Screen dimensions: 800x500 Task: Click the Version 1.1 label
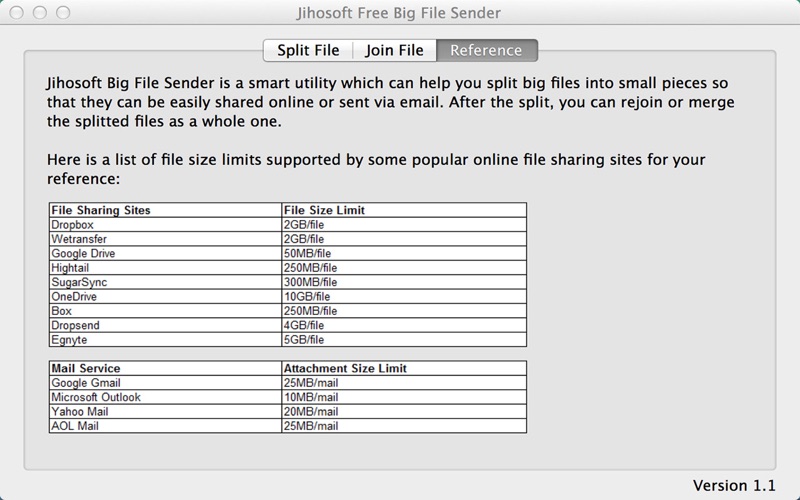[x=734, y=485]
